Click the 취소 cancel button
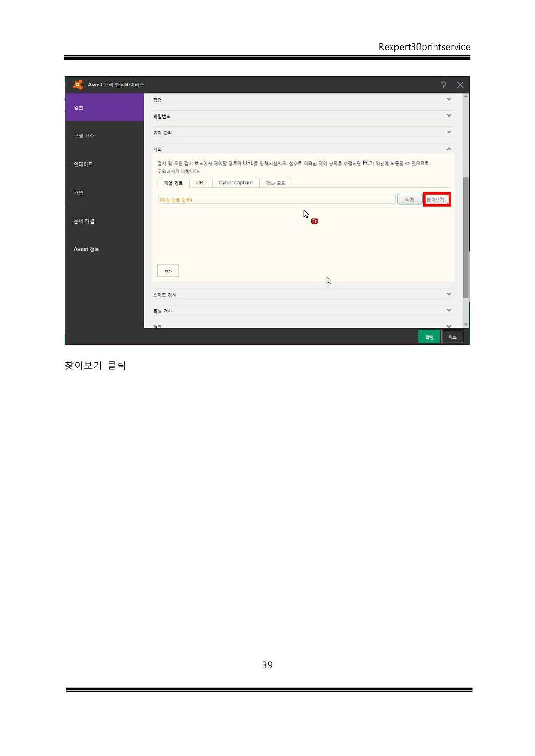 point(452,337)
